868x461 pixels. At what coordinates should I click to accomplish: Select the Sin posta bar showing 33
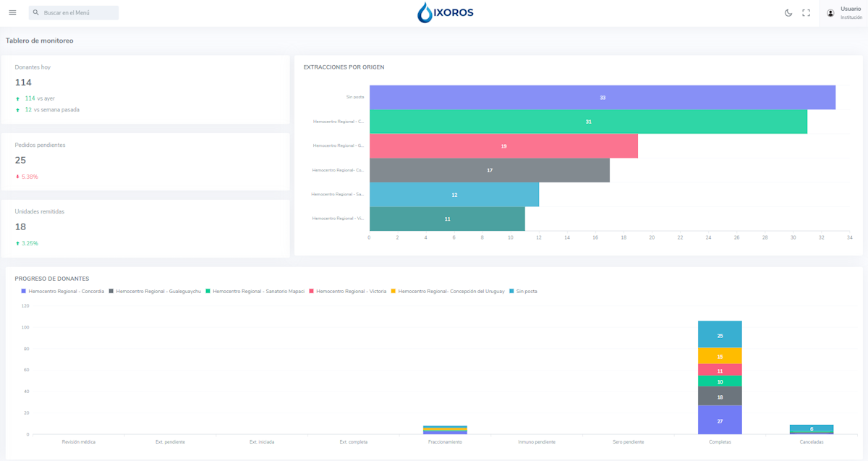(603, 98)
